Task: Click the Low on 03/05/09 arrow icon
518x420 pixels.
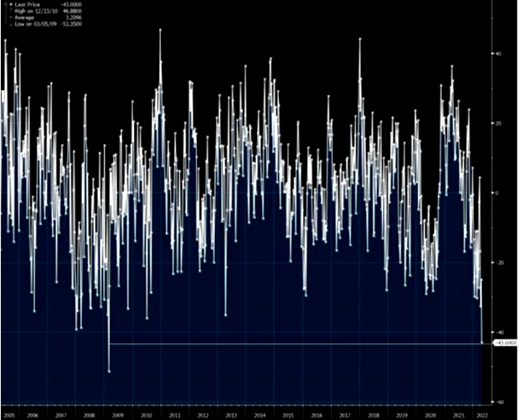Action: click(9, 24)
